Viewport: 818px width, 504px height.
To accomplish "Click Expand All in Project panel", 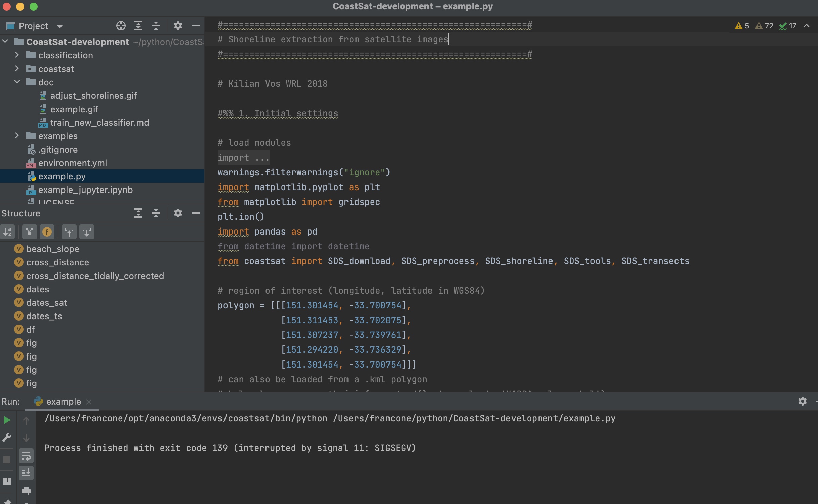I will [138, 26].
